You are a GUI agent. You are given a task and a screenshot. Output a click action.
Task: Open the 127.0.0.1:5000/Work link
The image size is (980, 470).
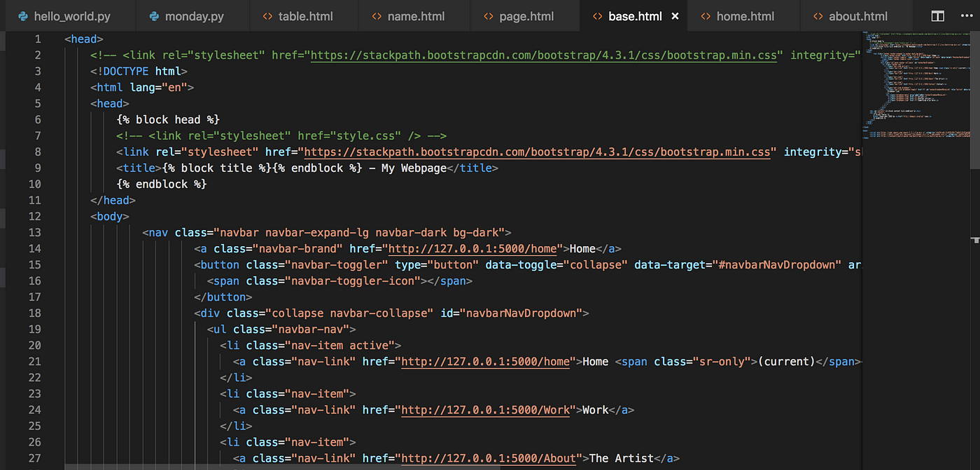click(486, 410)
